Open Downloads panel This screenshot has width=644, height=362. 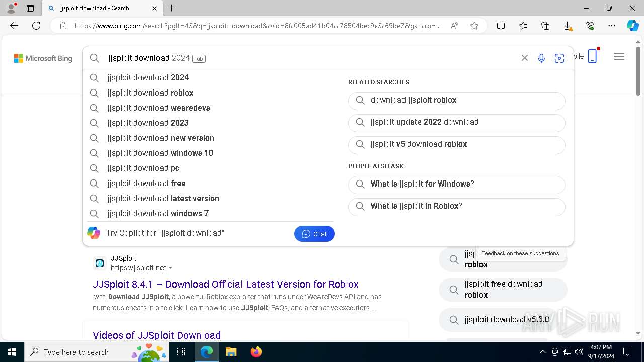pos(568,26)
